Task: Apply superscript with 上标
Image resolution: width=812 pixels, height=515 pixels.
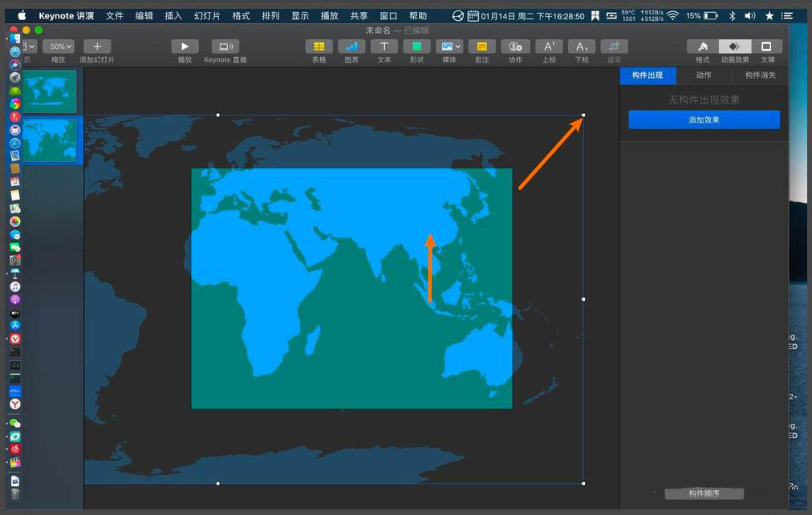Action: [549, 47]
